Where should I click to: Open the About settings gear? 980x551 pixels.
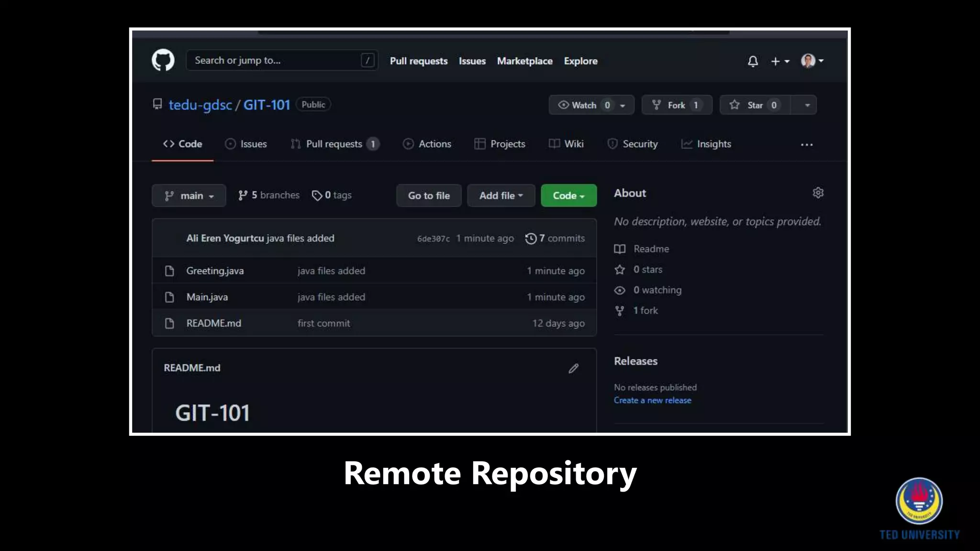(818, 193)
